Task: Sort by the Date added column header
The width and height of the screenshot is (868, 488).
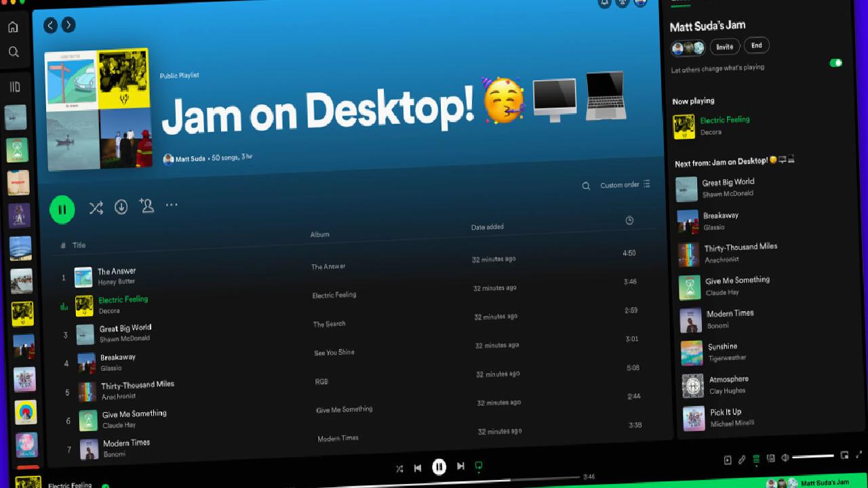Action: (x=488, y=227)
